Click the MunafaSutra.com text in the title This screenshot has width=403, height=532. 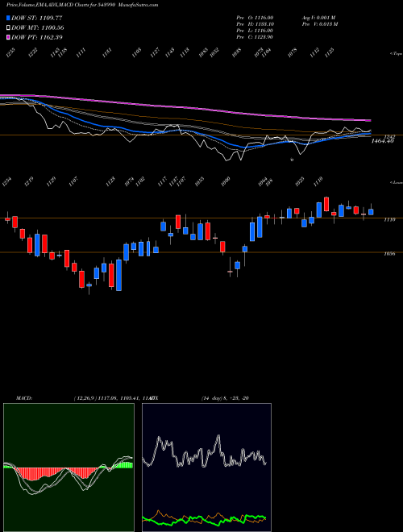pos(139,5)
